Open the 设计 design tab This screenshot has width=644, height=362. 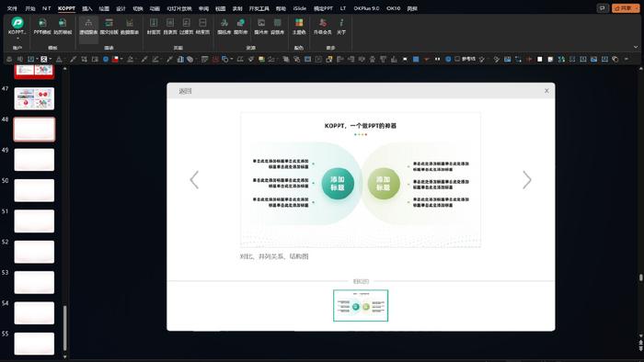121,8
